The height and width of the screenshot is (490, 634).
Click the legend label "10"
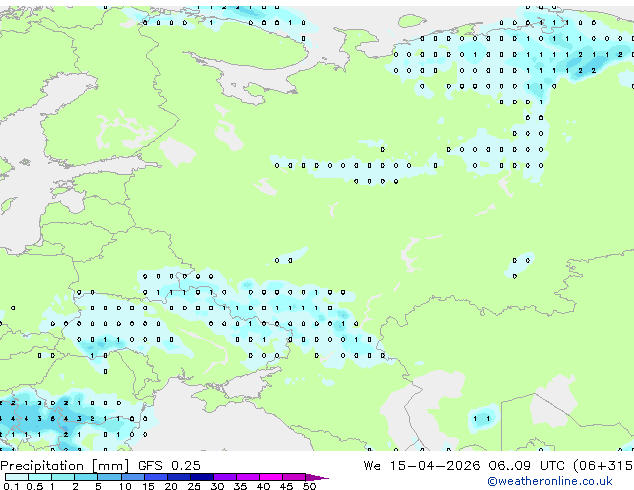point(125,486)
